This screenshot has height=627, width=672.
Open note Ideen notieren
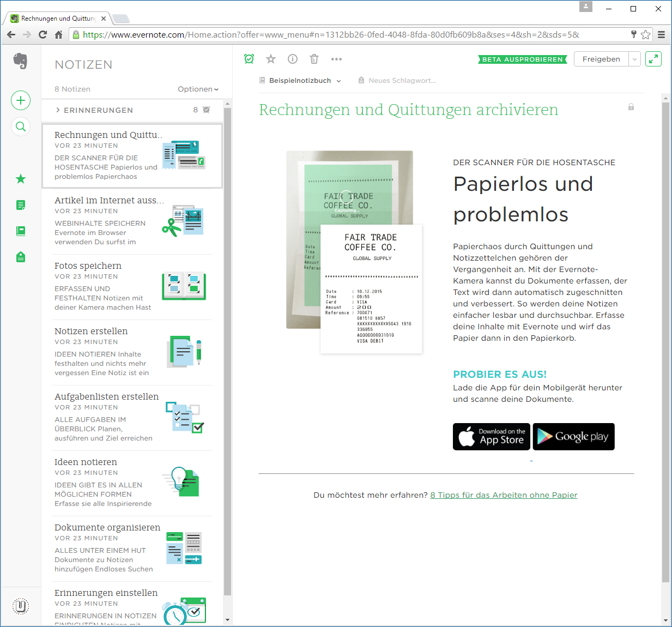point(132,483)
